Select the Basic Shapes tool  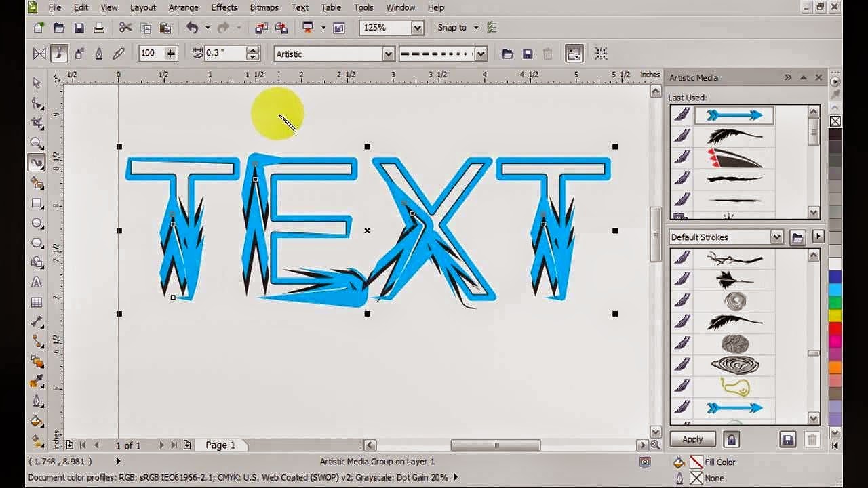[37, 262]
